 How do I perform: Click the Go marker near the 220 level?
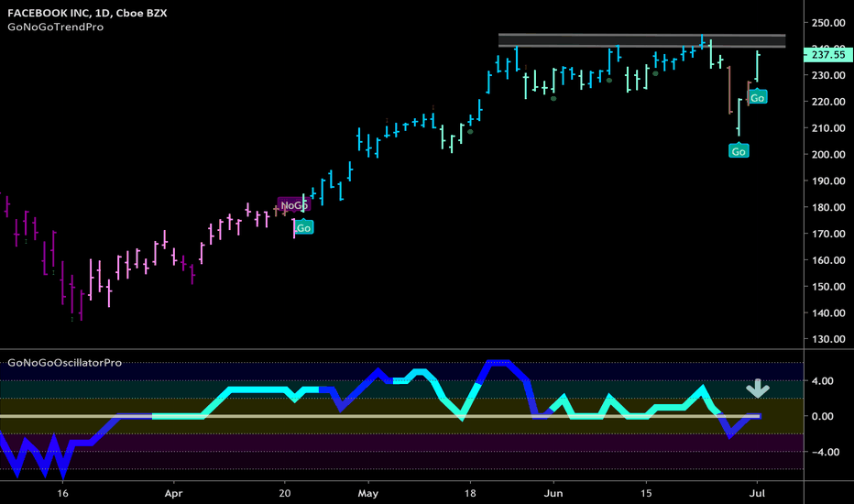click(757, 97)
